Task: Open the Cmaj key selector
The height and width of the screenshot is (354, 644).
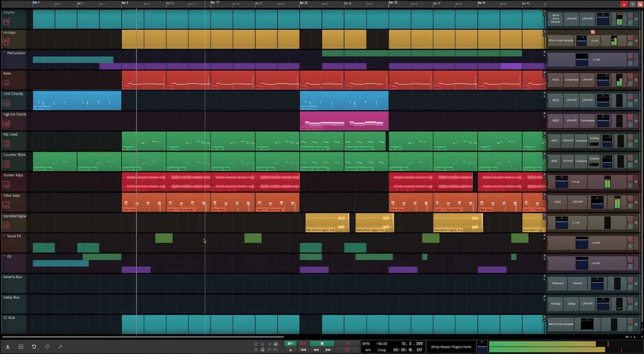Action: point(381,350)
